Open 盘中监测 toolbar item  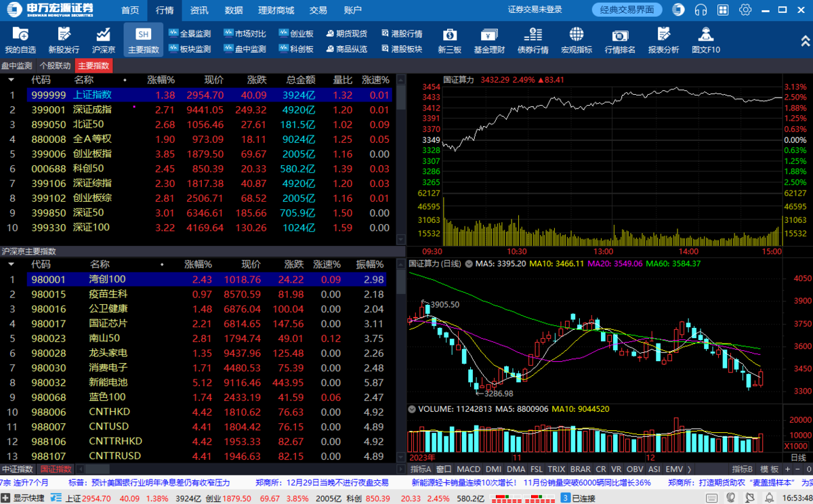[x=245, y=49]
